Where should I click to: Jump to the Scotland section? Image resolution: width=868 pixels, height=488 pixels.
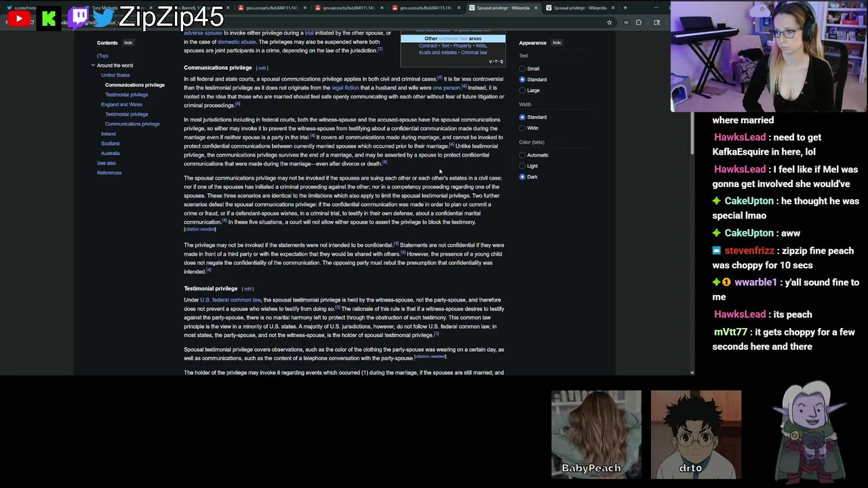coord(110,144)
